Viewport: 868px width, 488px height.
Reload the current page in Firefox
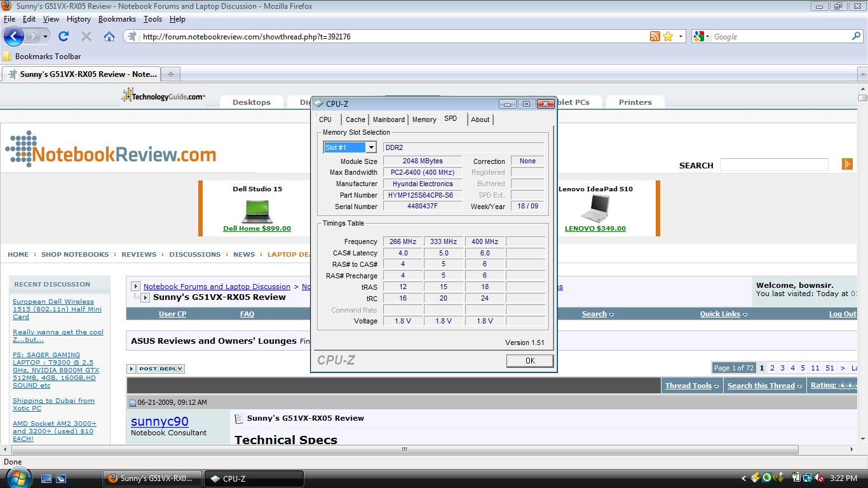click(64, 36)
